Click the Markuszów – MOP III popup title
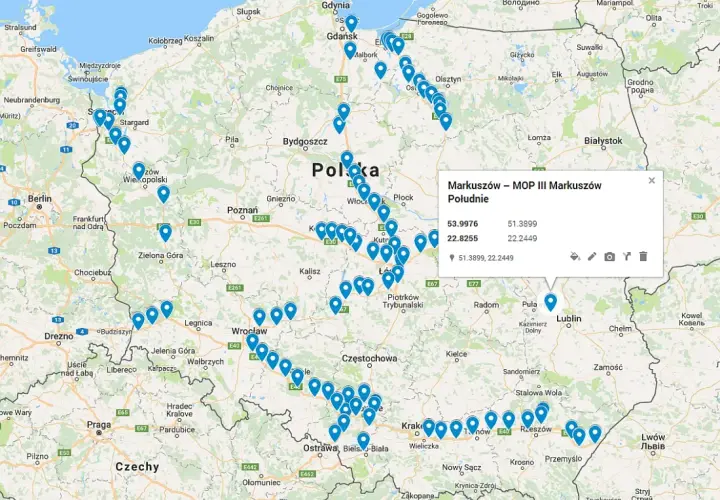 coord(524,192)
